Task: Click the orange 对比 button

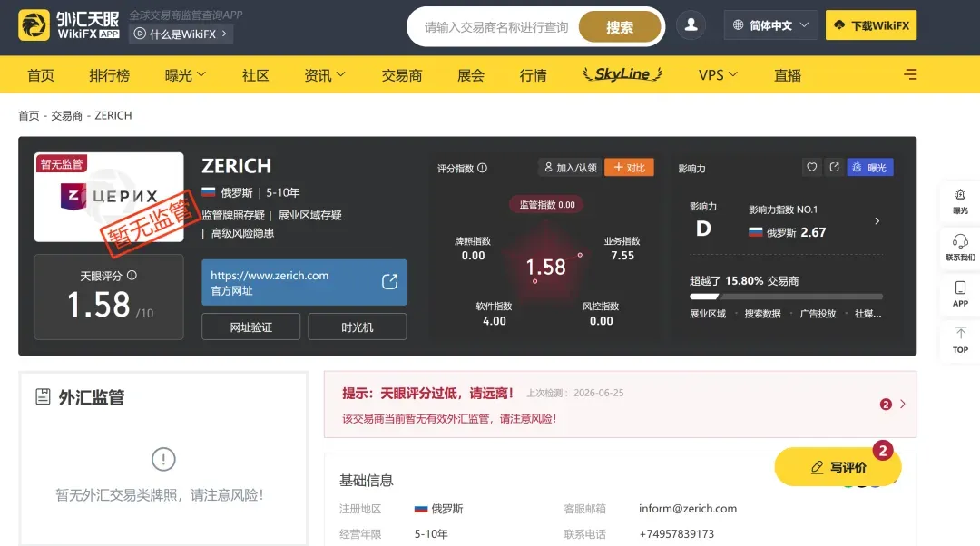Action: click(x=629, y=168)
